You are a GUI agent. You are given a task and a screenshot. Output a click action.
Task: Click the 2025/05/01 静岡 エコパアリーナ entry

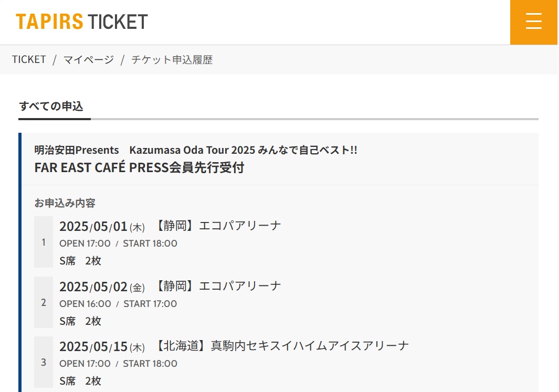(170, 226)
